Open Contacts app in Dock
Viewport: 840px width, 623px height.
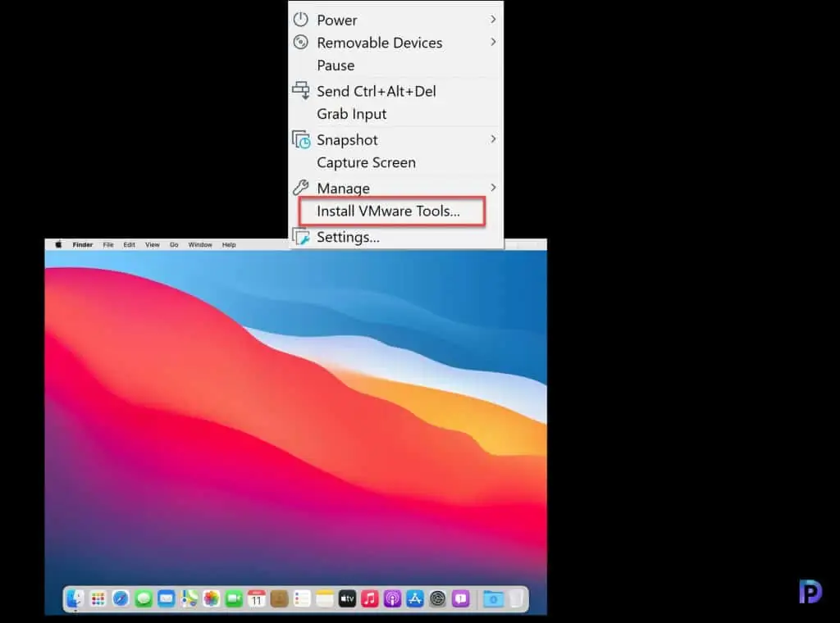(279, 599)
